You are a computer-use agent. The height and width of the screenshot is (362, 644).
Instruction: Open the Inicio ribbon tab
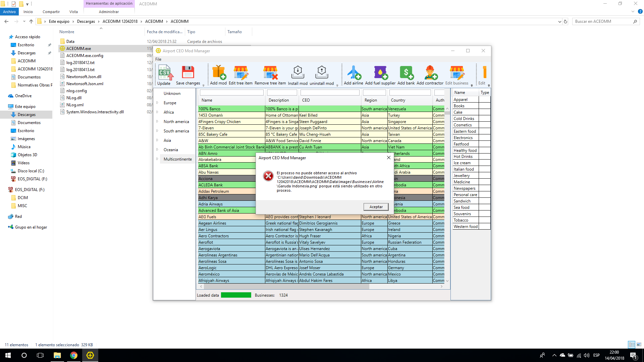click(x=28, y=12)
